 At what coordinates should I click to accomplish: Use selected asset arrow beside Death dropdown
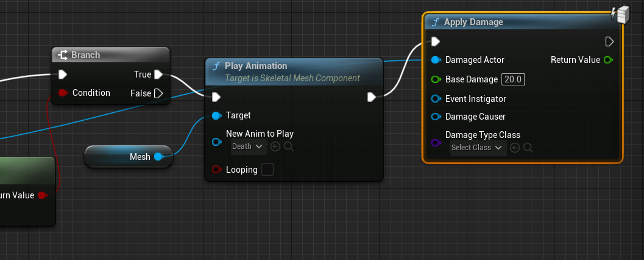275,146
